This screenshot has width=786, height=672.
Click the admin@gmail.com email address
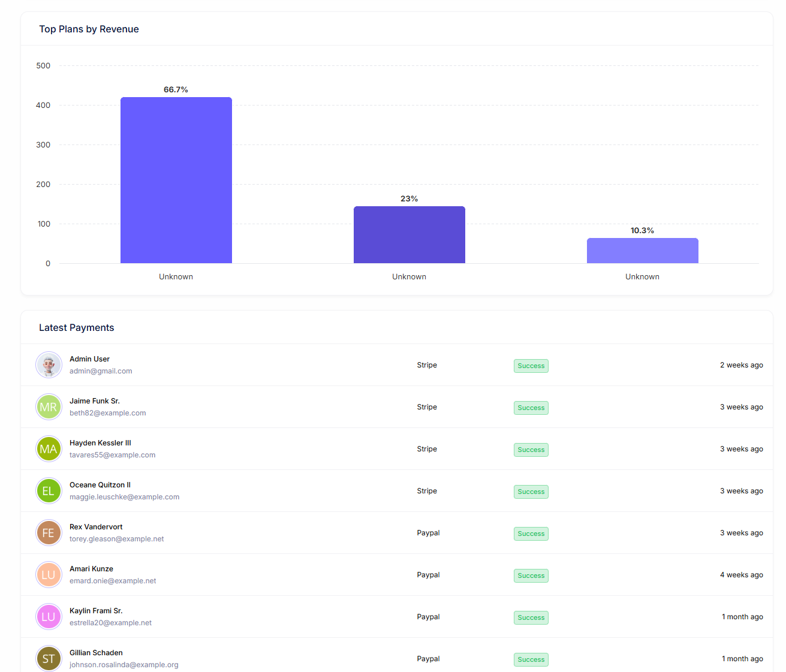[x=101, y=371]
